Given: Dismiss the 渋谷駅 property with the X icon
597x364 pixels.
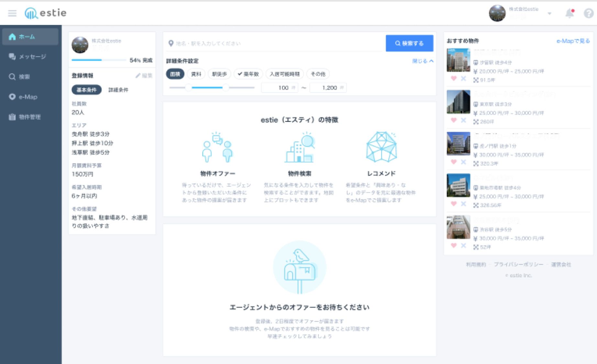Looking at the screenshot, I should (463, 245).
